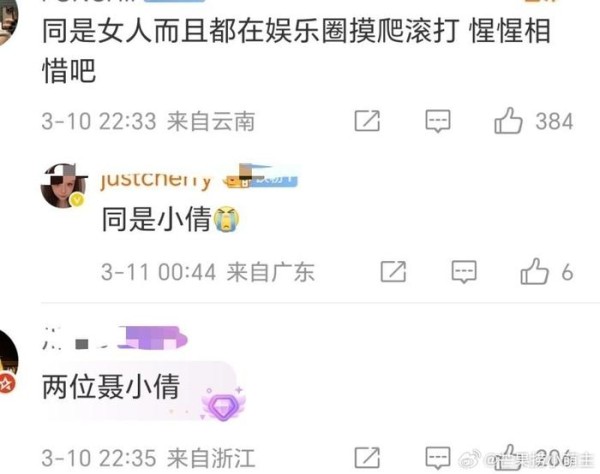Open the 浙江 commenter's avatar
The image size is (600, 474).
point(8,362)
